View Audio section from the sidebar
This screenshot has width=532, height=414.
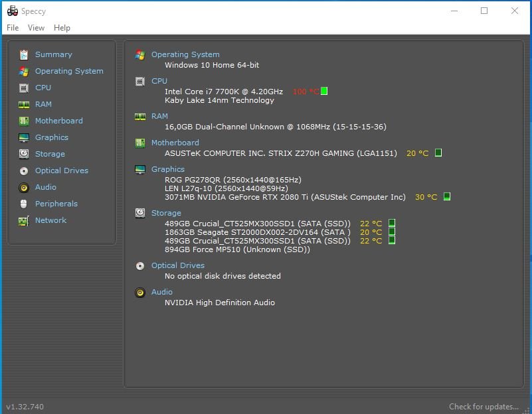click(46, 187)
